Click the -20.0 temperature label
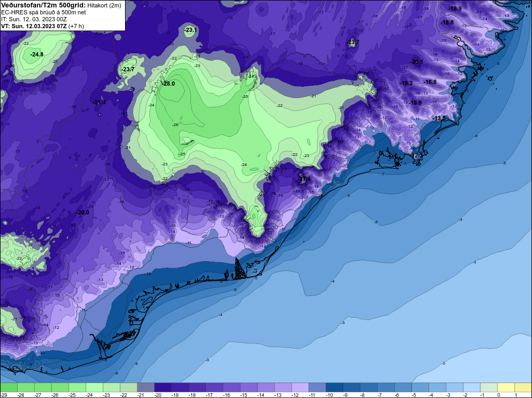Viewport: 532px width, 398px height. click(83, 212)
